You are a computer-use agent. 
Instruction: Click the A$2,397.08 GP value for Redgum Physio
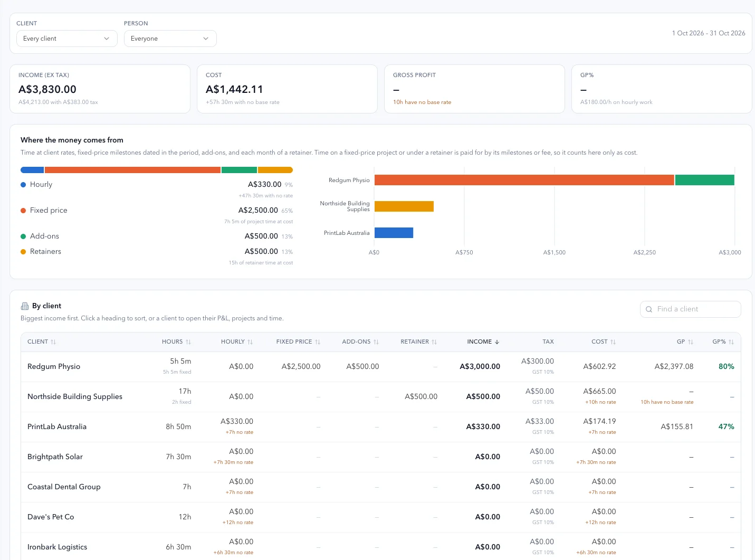point(674,367)
